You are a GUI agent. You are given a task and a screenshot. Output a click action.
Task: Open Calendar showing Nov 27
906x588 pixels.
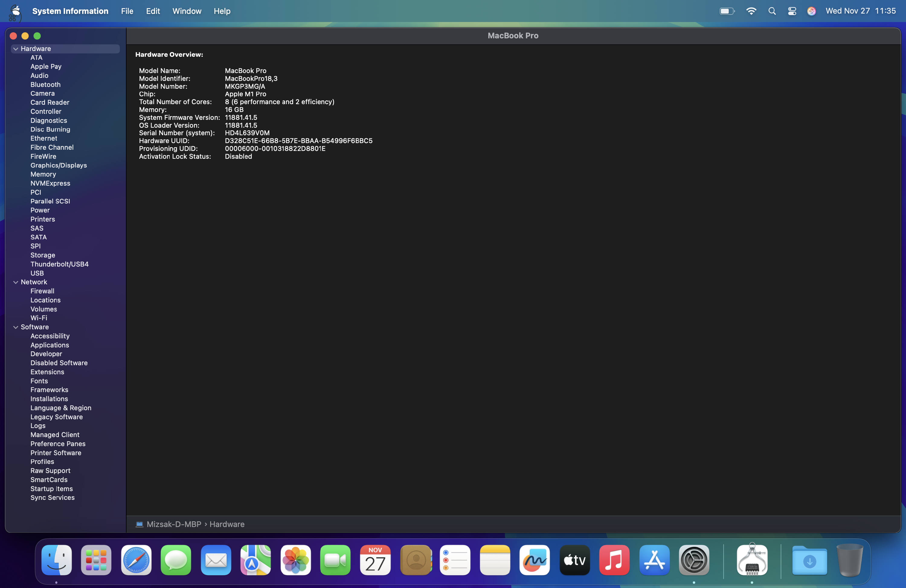click(x=375, y=560)
